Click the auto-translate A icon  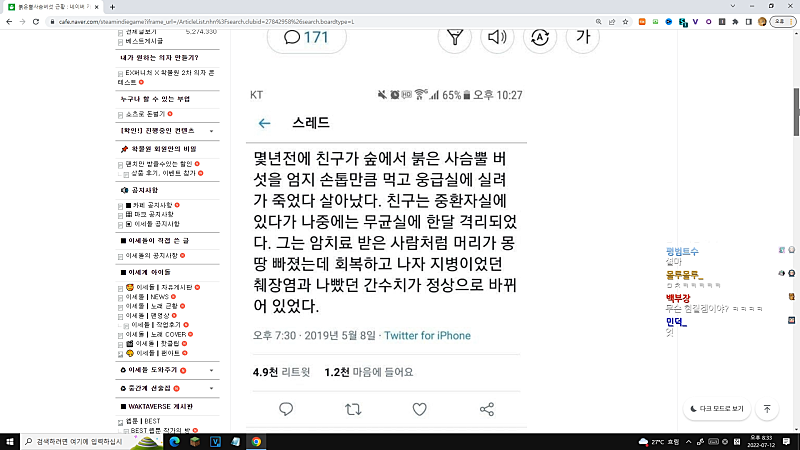pos(540,37)
